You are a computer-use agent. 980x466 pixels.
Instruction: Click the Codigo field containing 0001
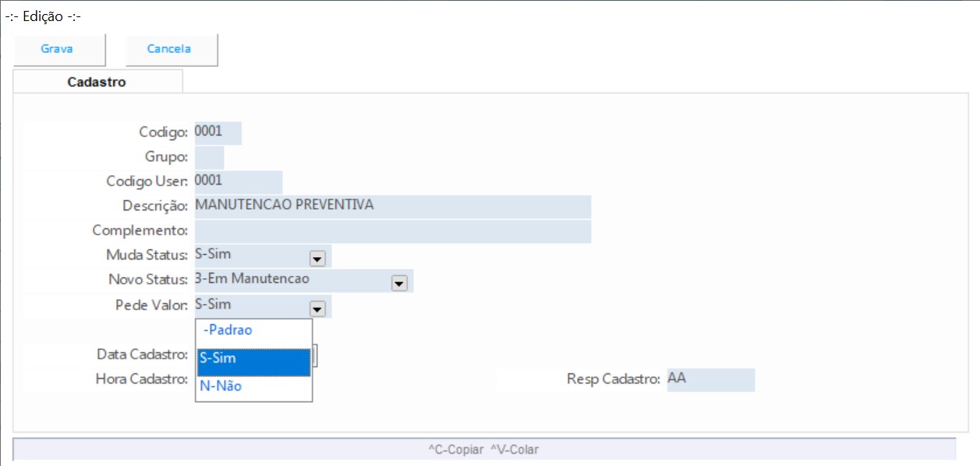click(x=218, y=132)
